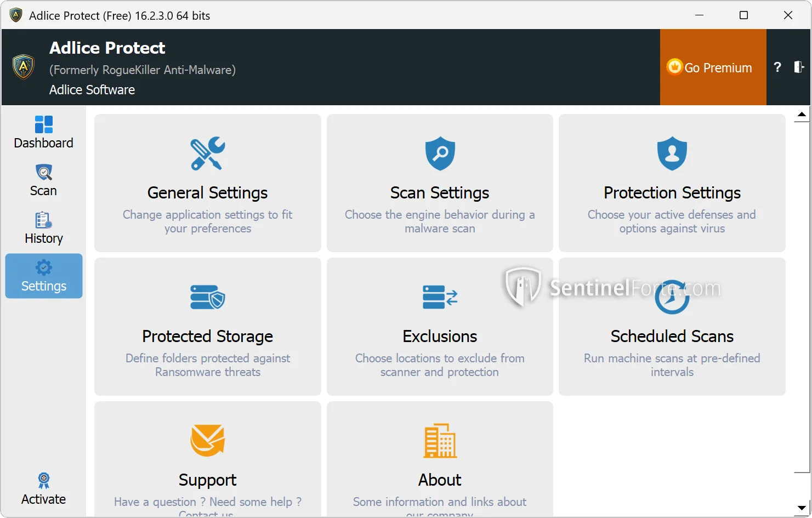Click the General Settings wrench-screwdriver icon

[x=208, y=153]
